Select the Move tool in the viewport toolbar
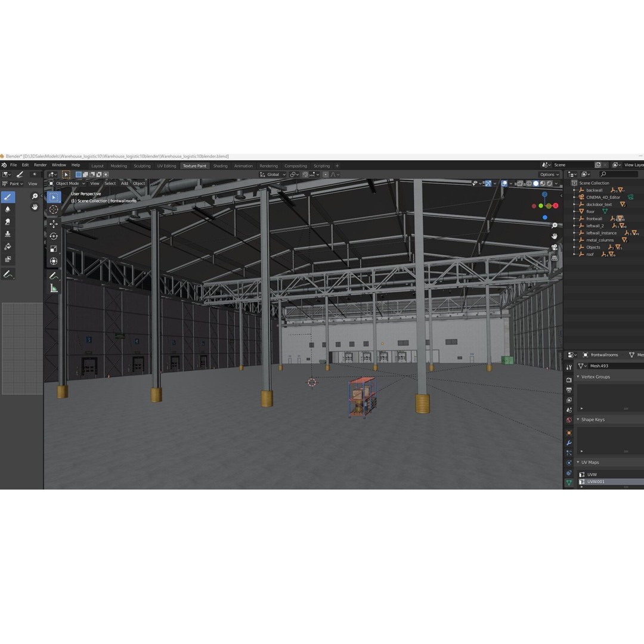Viewport: 644px width, 644px height. pos(54,224)
